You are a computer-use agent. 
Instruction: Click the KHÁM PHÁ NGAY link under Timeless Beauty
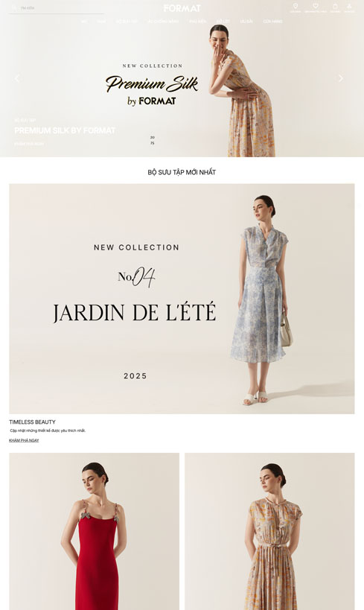point(24,440)
